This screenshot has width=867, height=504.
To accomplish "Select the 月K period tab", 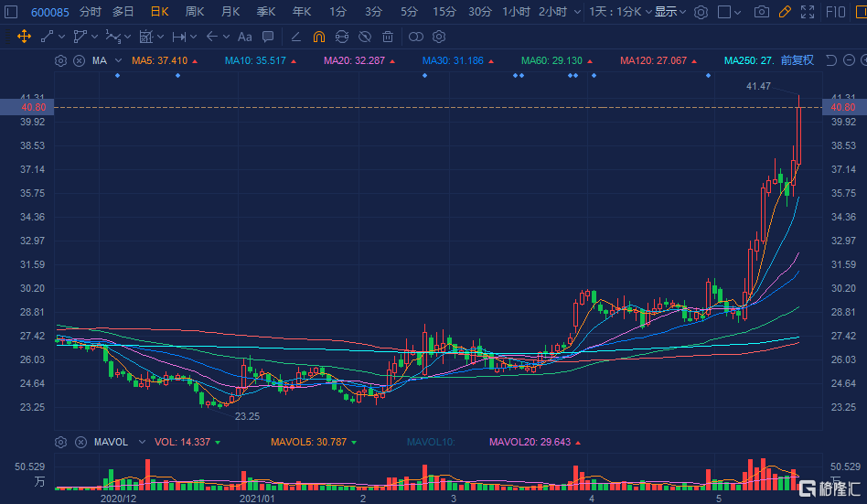I will tap(230, 12).
